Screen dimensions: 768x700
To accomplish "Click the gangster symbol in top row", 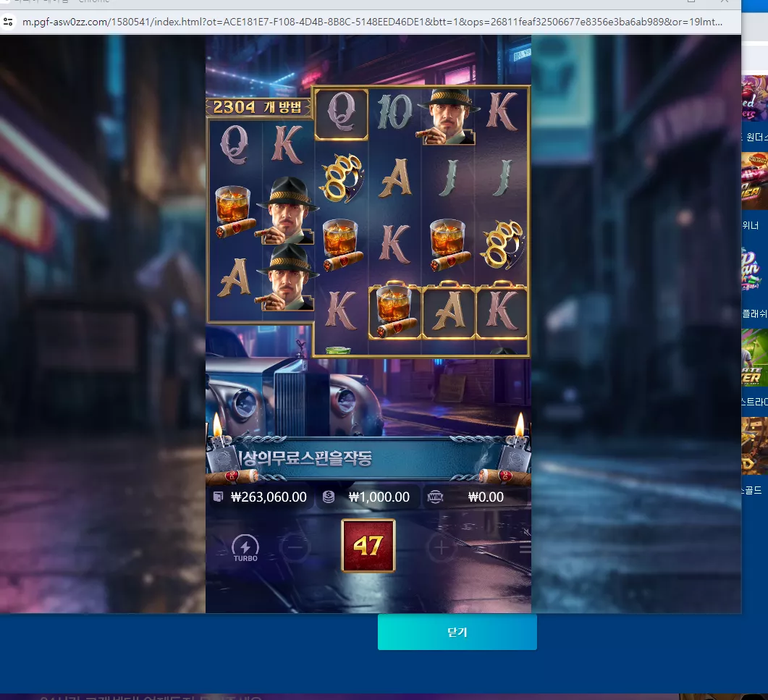I will [x=448, y=117].
